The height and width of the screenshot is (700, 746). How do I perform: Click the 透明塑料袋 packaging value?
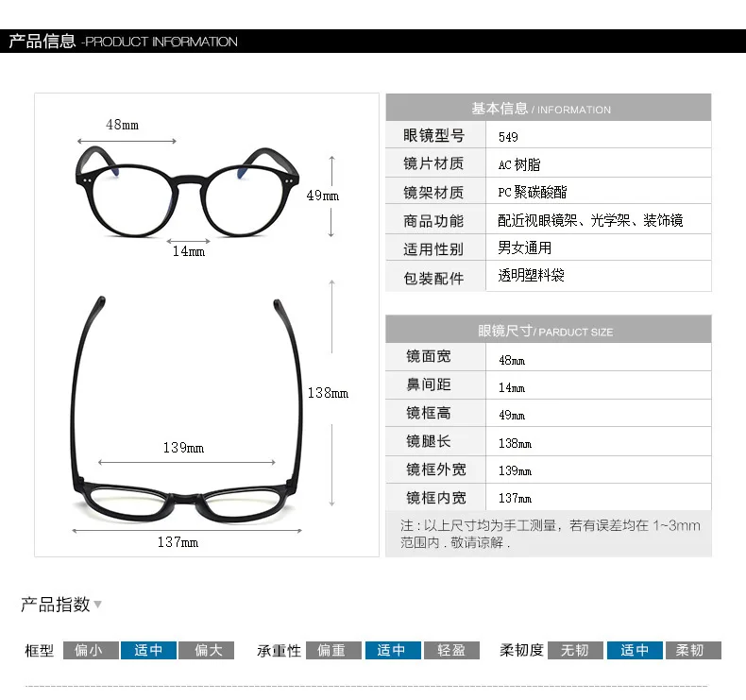[531, 275]
